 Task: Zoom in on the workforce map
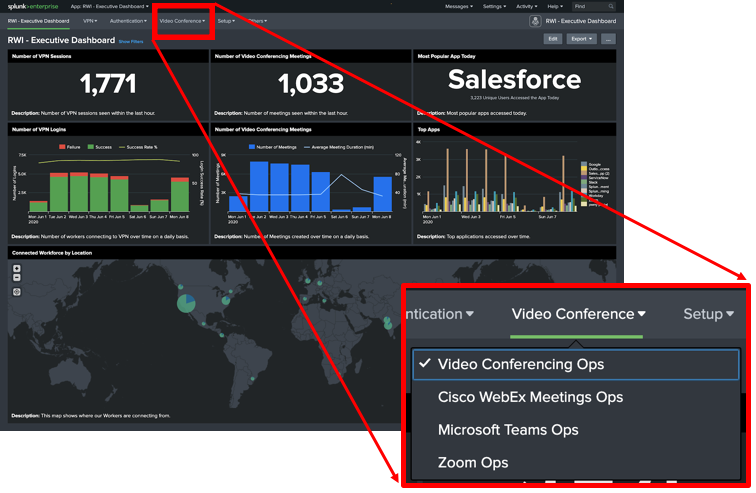[17, 269]
